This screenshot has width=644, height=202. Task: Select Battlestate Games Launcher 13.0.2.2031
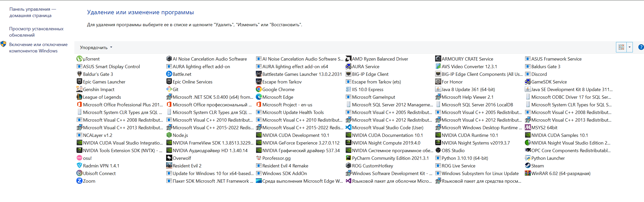pos(299,74)
